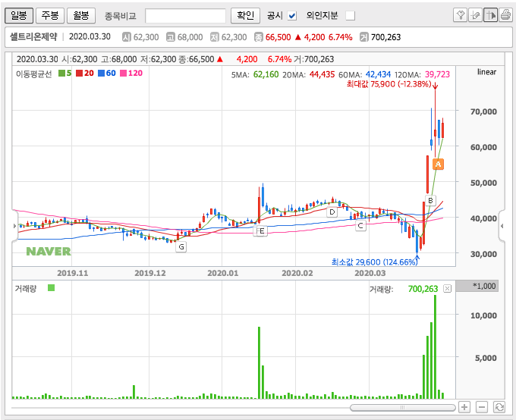Screen dimensions: 516x420
Task: Click the 셀트리온제약 stock name
Action: 33,36
